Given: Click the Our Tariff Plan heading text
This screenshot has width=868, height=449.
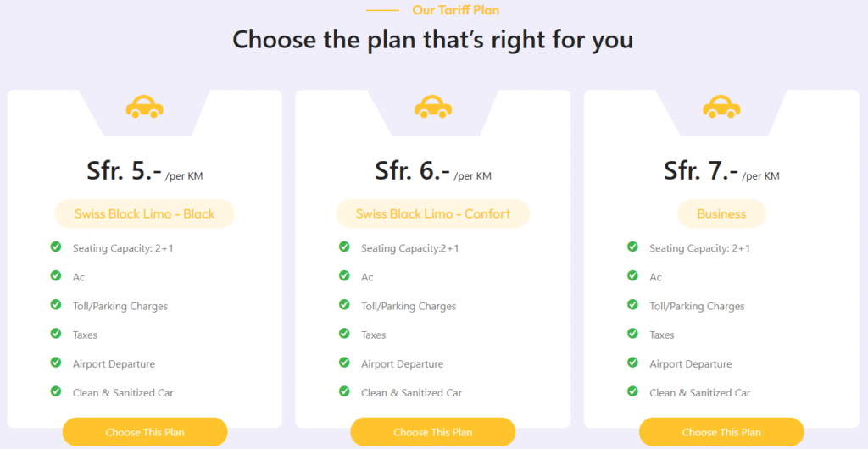Looking at the screenshot, I should (455, 10).
